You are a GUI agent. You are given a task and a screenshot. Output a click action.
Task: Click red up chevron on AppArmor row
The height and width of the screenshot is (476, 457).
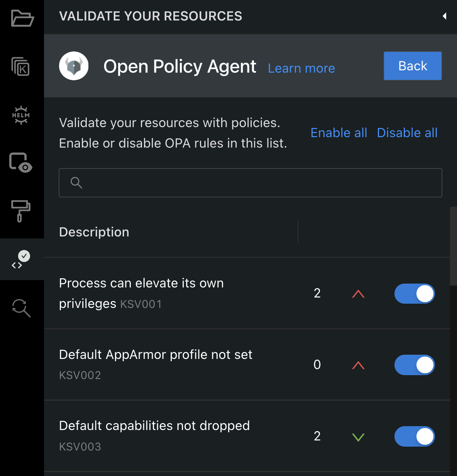[x=358, y=365]
